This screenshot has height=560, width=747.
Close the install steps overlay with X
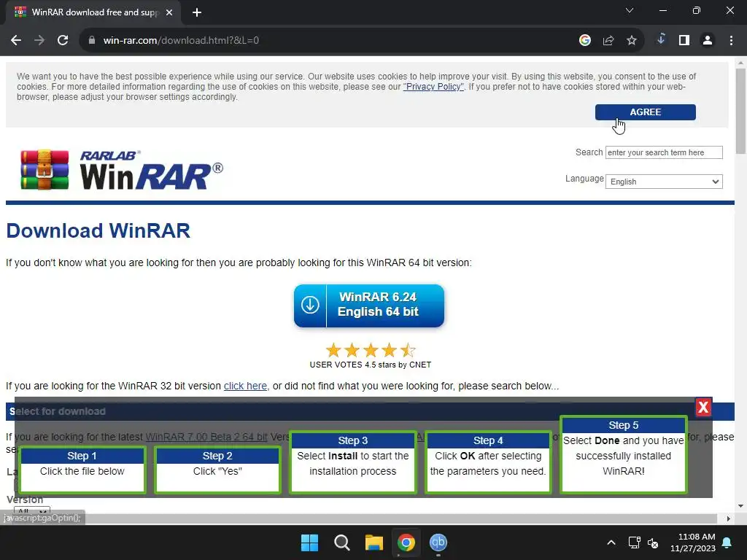click(x=703, y=407)
